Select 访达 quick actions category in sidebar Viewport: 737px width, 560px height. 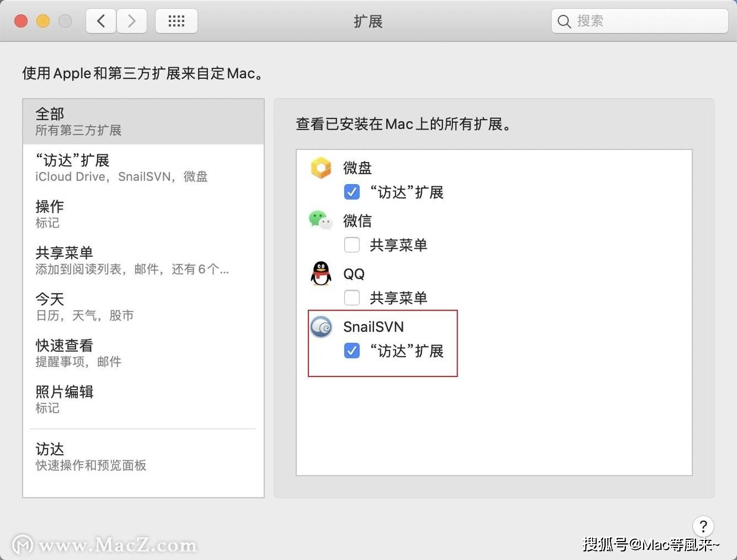(x=143, y=457)
